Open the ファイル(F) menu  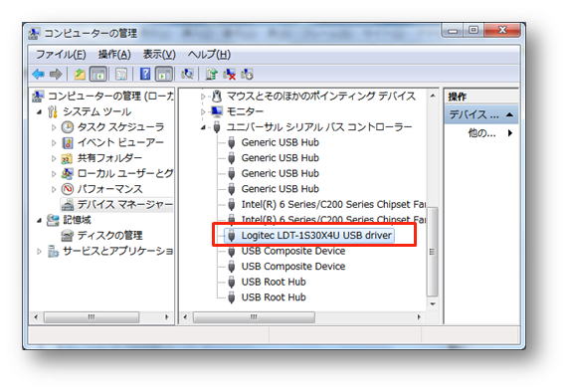tap(61, 55)
